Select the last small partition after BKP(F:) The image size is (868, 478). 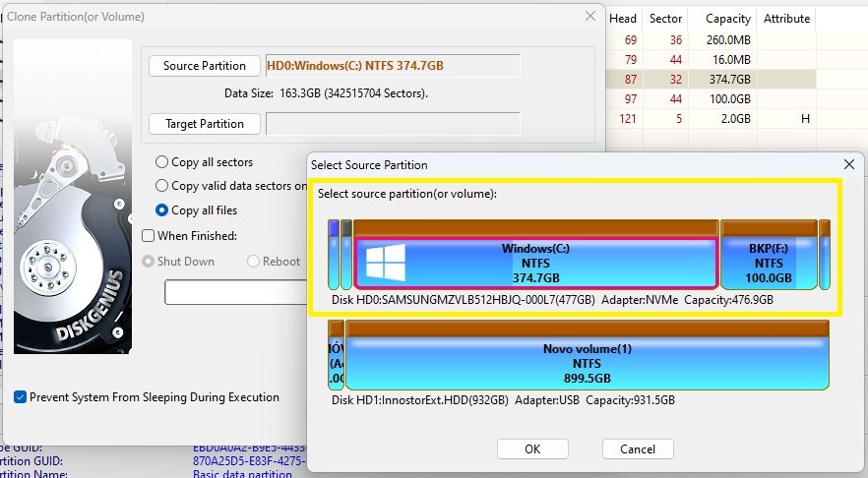click(x=825, y=255)
